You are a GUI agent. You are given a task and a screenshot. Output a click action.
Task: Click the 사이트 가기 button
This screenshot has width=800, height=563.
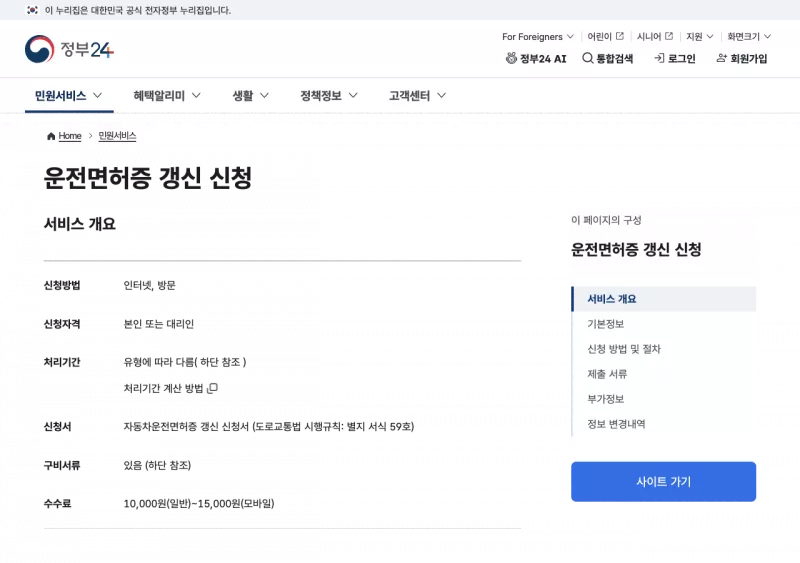tap(663, 481)
